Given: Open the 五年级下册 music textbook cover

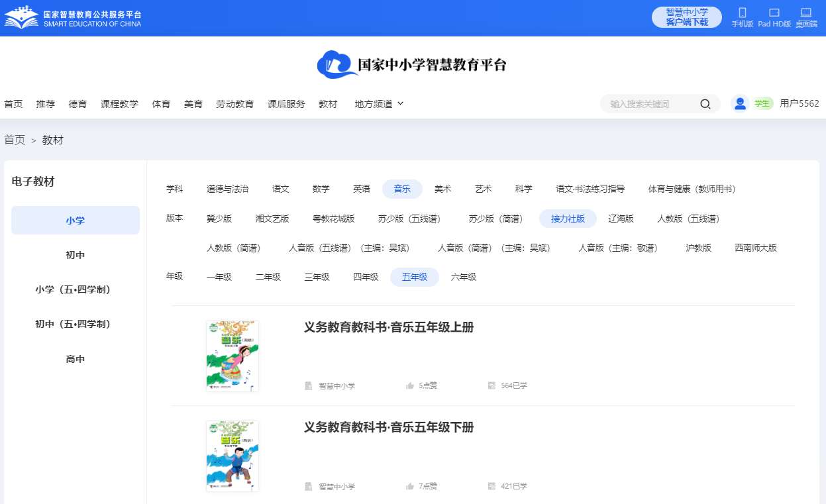Looking at the screenshot, I should click(x=232, y=456).
